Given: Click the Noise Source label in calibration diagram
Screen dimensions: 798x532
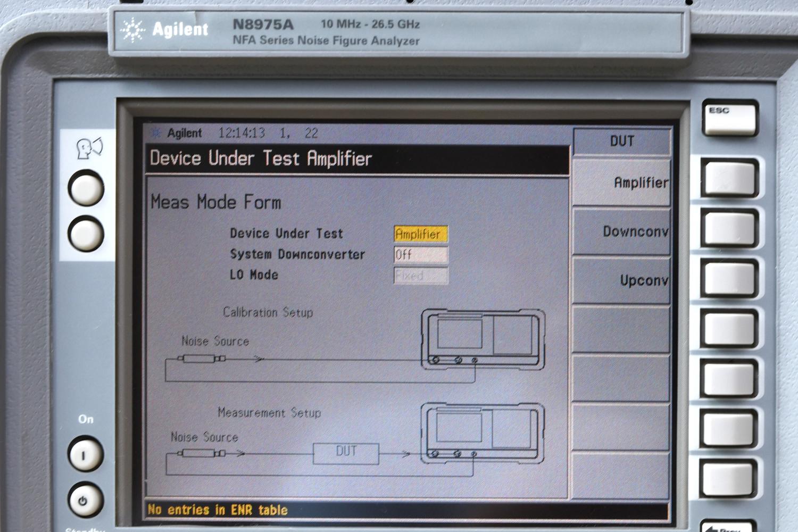Looking at the screenshot, I should click(215, 341).
